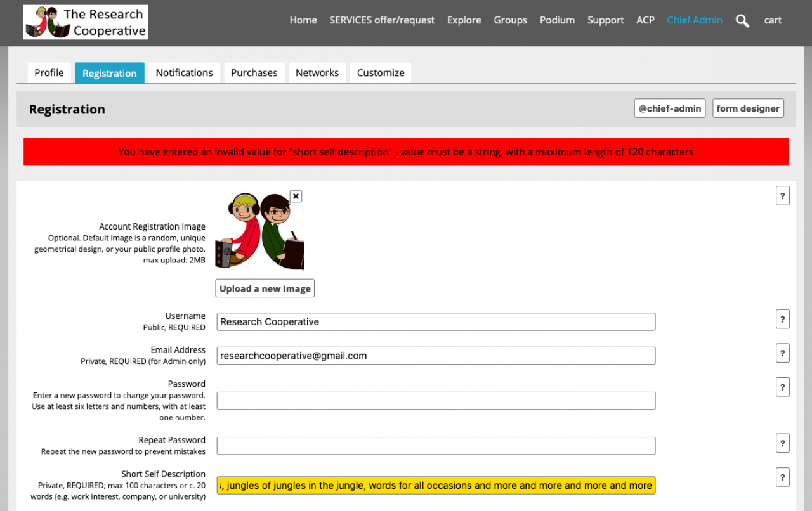This screenshot has width=812, height=511.
Task: Open the form designer
Action: pos(749,108)
